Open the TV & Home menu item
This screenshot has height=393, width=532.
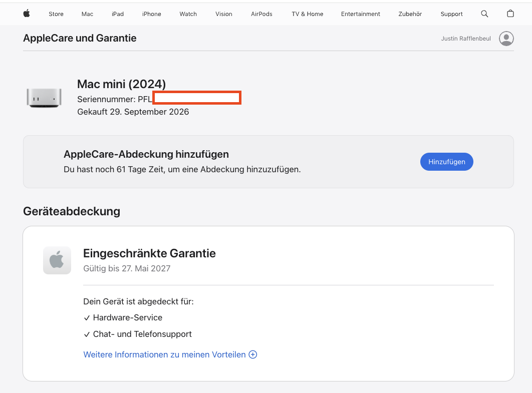tap(308, 14)
